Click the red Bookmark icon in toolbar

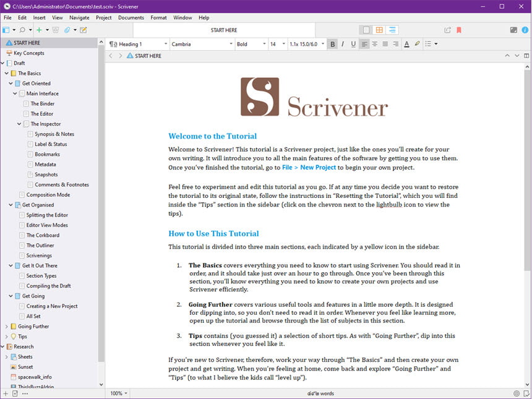tap(459, 30)
